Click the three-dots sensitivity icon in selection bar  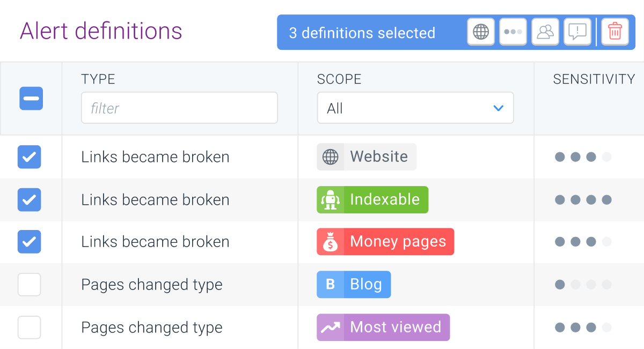click(x=513, y=32)
